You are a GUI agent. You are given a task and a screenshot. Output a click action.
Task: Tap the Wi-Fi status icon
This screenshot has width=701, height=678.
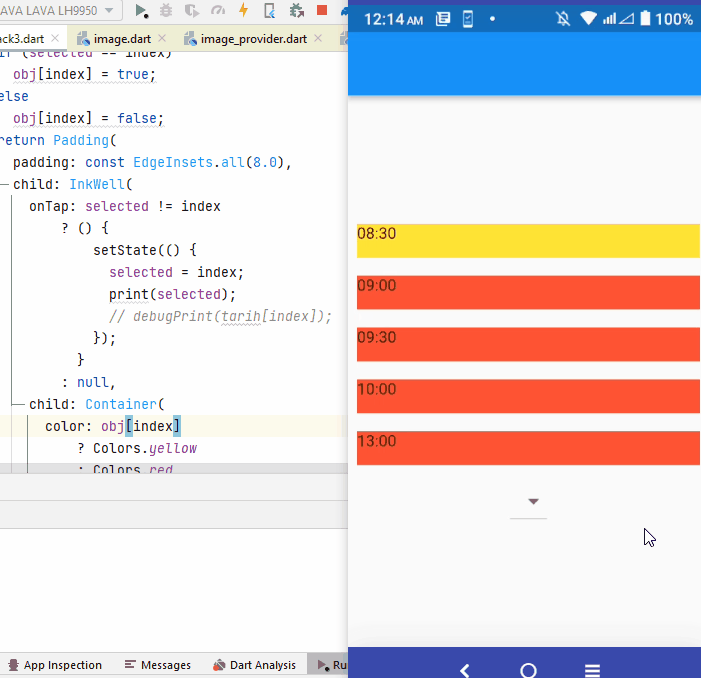pos(589,18)
